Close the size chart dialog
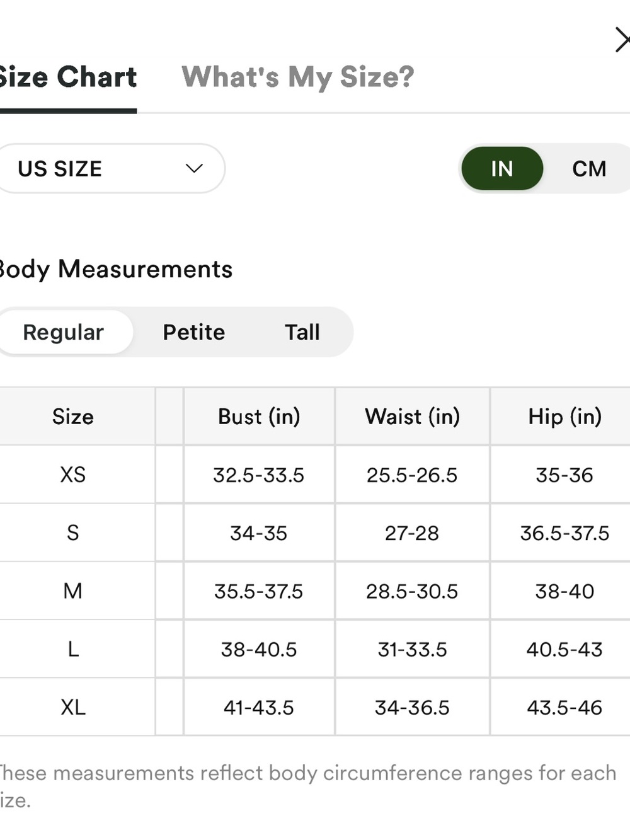This screenshot has height=840, width=630. coord(622,40)
